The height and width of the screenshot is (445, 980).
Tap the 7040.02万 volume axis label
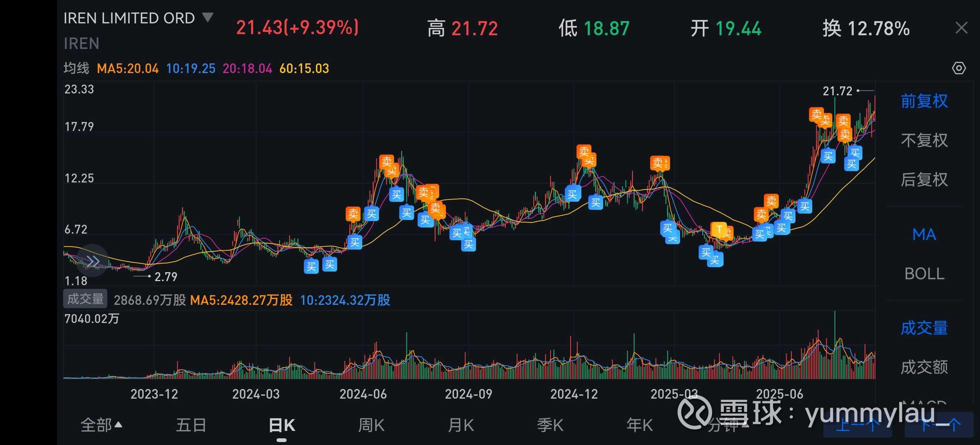point(92,319)
